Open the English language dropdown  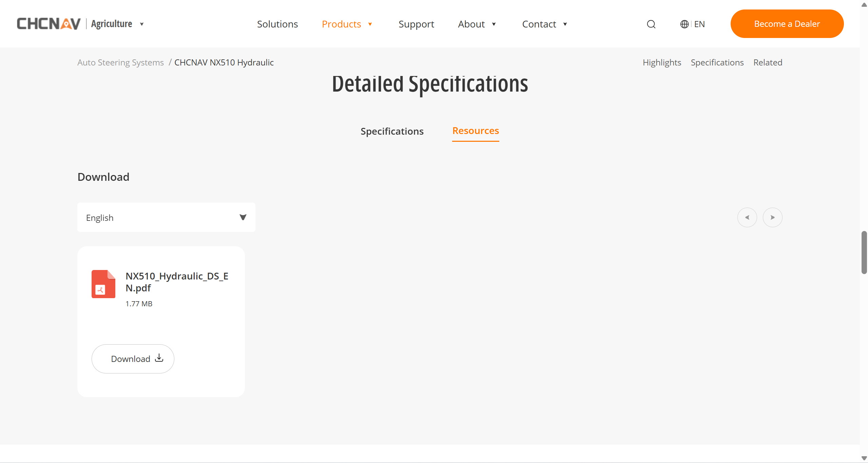(166, 217)
